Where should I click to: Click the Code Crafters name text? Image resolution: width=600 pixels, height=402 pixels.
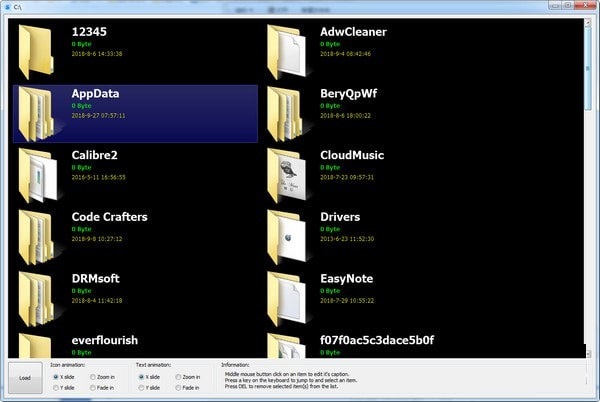pyautogui.click(x=109, y=217)
